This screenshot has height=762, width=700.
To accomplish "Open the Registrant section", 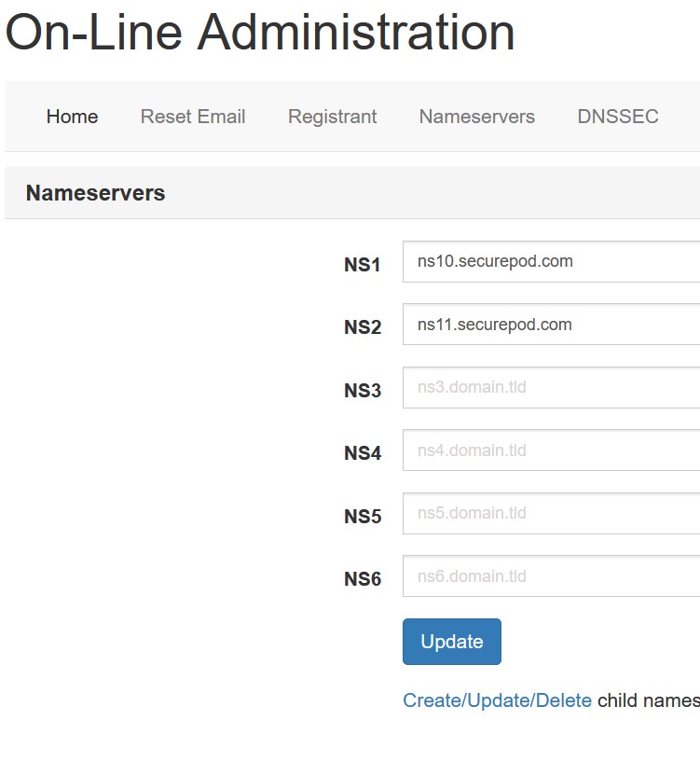I will (332, 117).
